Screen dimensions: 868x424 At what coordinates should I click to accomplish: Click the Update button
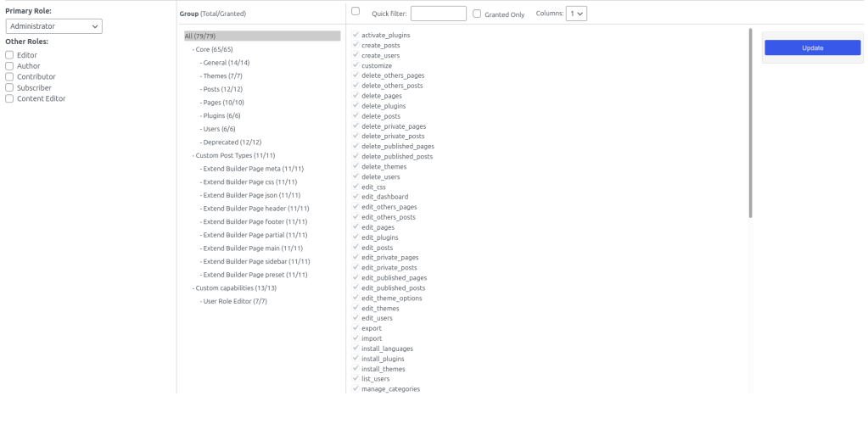(x=812, y=47)
